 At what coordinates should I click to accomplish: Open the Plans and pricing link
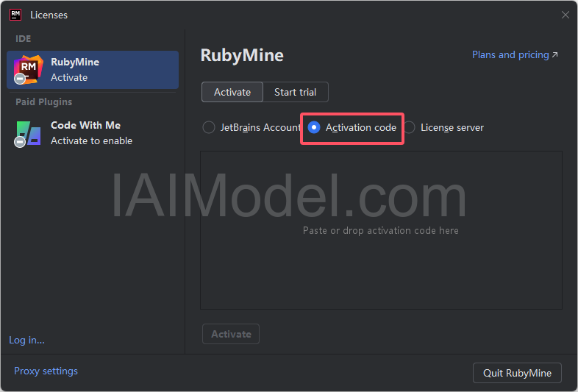515,55
